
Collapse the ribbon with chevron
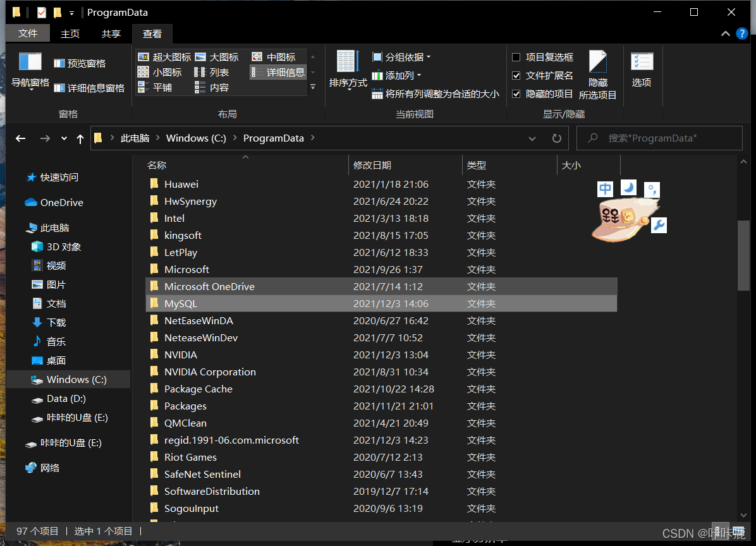tap(725, 33)
